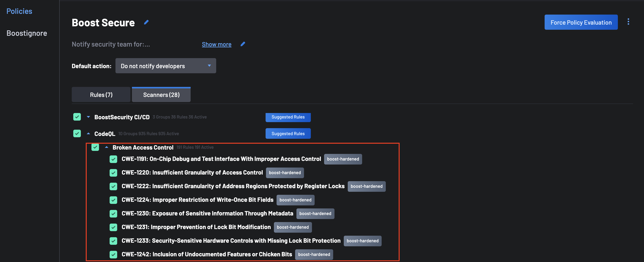Click '191 Rules 191 Active' summary text
The image size is (644, 262).
[195, 147]
